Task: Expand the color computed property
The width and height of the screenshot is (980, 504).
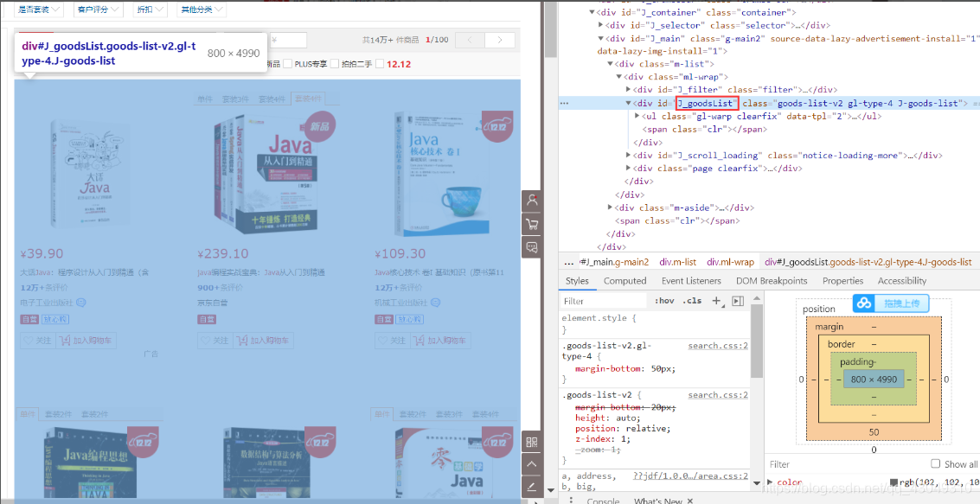Action: coord(770,482)
